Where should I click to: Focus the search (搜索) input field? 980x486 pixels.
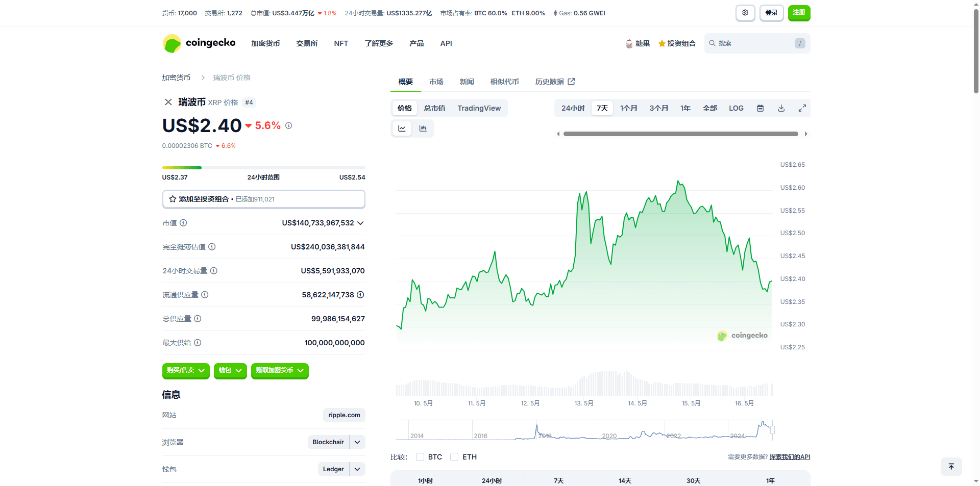(x=757, y=43)
